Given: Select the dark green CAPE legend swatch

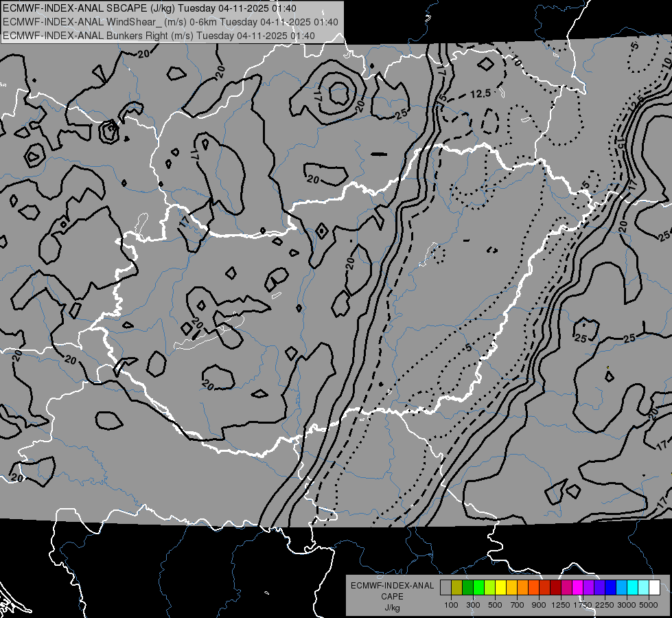Looking at the screenshot, I should click(467, 587).
